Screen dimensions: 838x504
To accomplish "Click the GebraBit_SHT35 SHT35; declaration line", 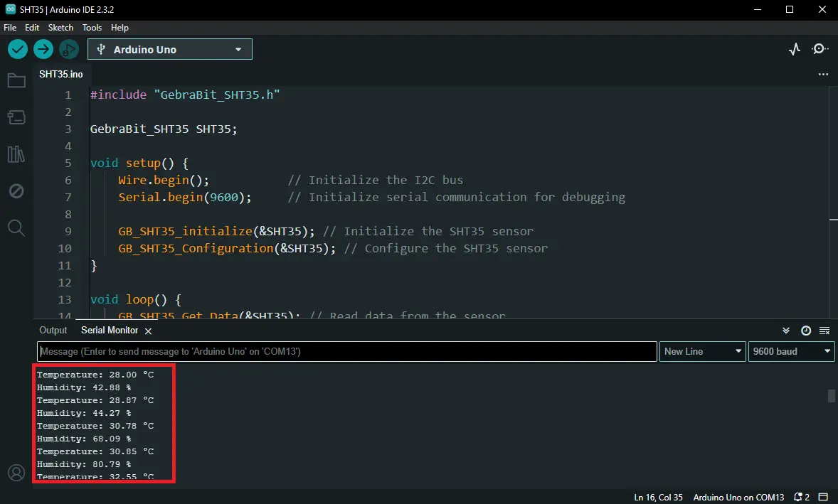I will tap(164, 129).
